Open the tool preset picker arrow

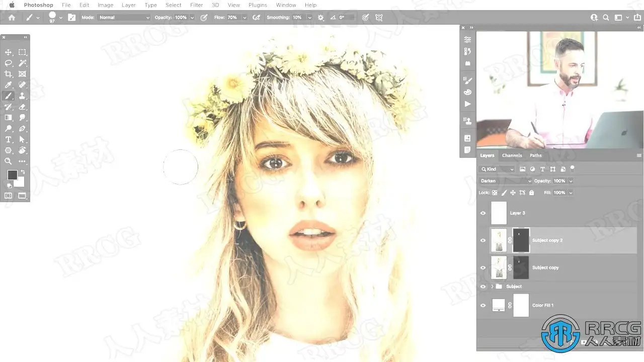(x=38, y=18)
